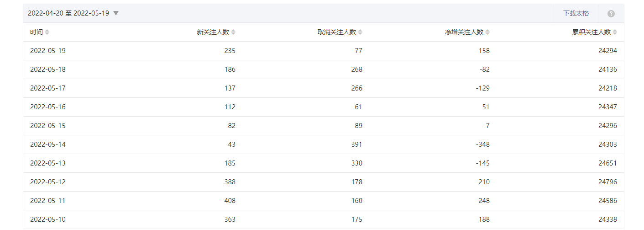Click the 取消关注人数 header text
The width and height of the screenshot is (644, 230).
pos(337,32)
